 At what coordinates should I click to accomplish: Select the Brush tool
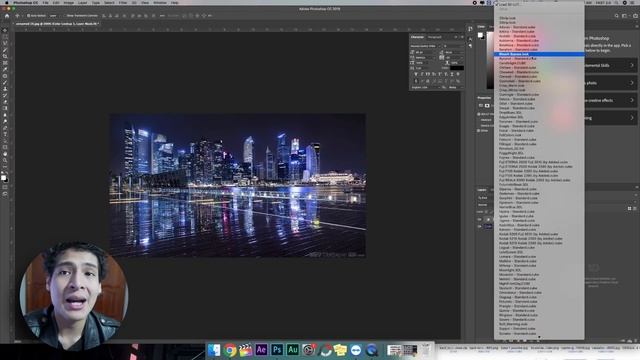click(5, 82)
